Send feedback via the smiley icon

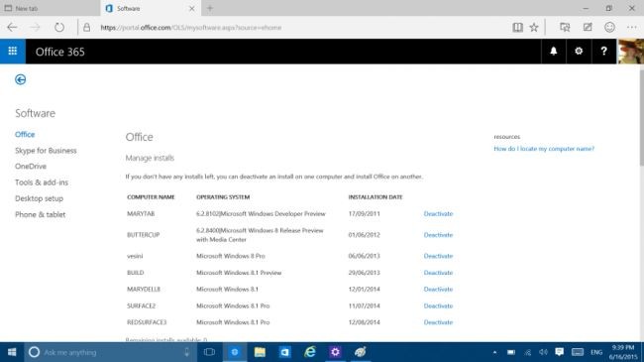(609, 27)
